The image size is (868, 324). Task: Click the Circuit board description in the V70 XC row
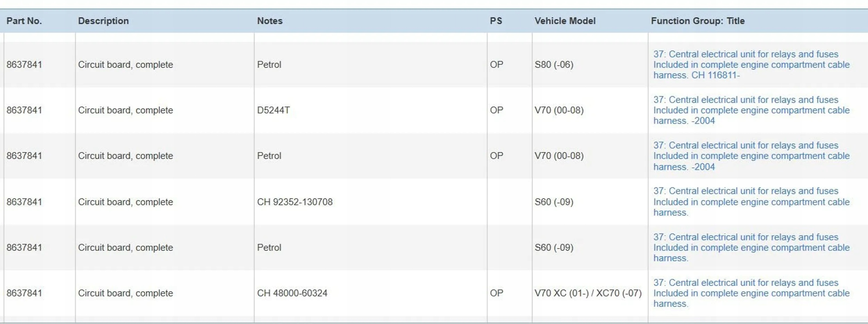pos(125,293)
